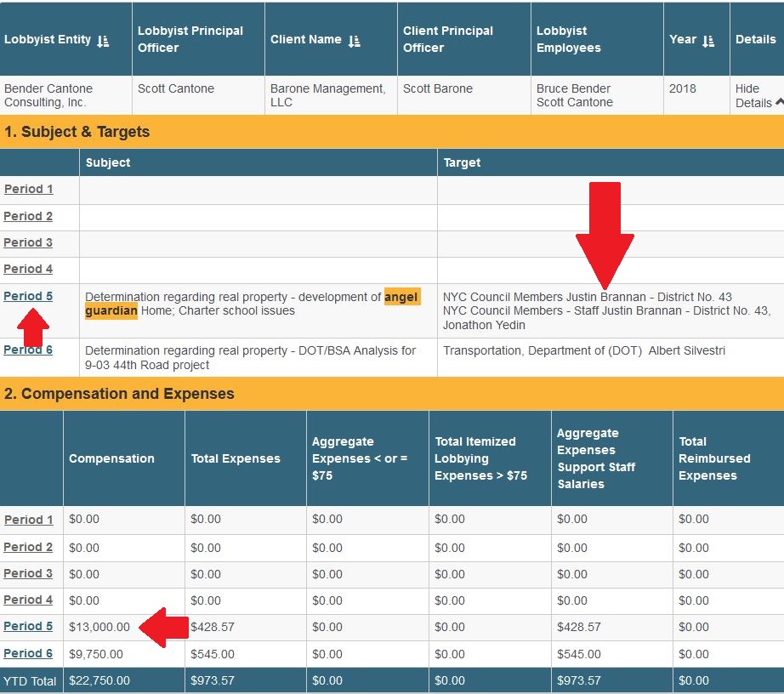Click Period 5 total expenses $428.57
The height and width of the screenshot is (694, 784).
tap(213, 627)
